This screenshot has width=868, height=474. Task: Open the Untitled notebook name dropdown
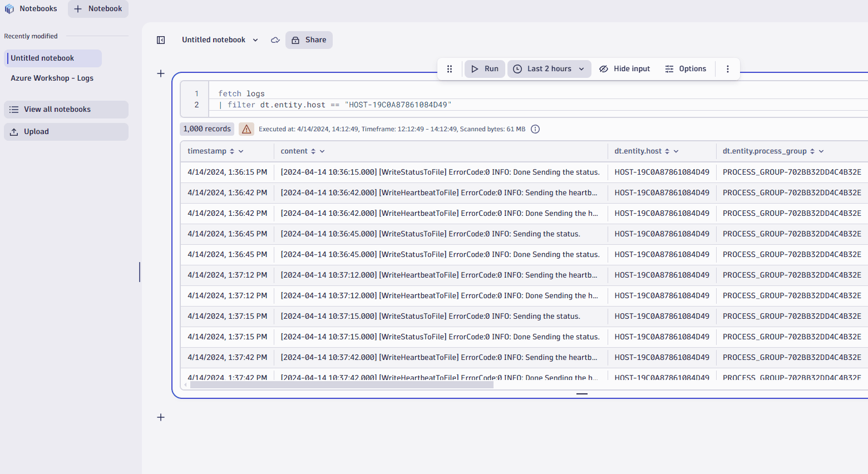pyautogui.click(x=255, y=40)
